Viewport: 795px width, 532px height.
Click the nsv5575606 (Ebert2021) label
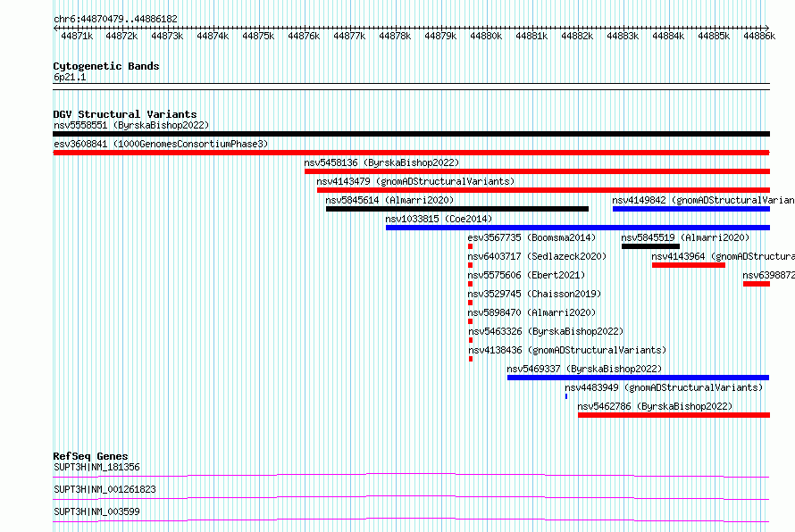click(526, 275)
